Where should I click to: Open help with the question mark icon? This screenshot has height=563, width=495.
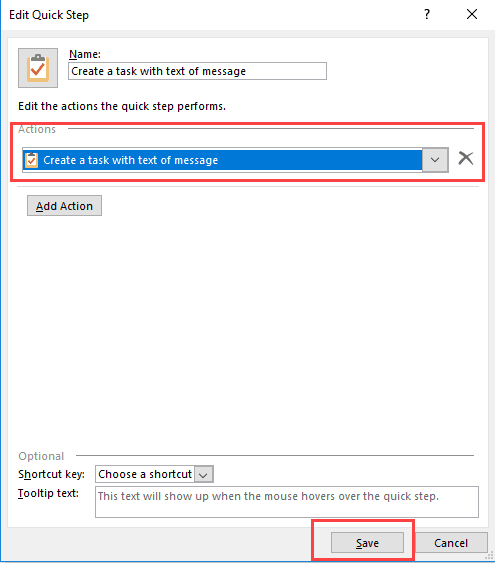pos(426,14)
